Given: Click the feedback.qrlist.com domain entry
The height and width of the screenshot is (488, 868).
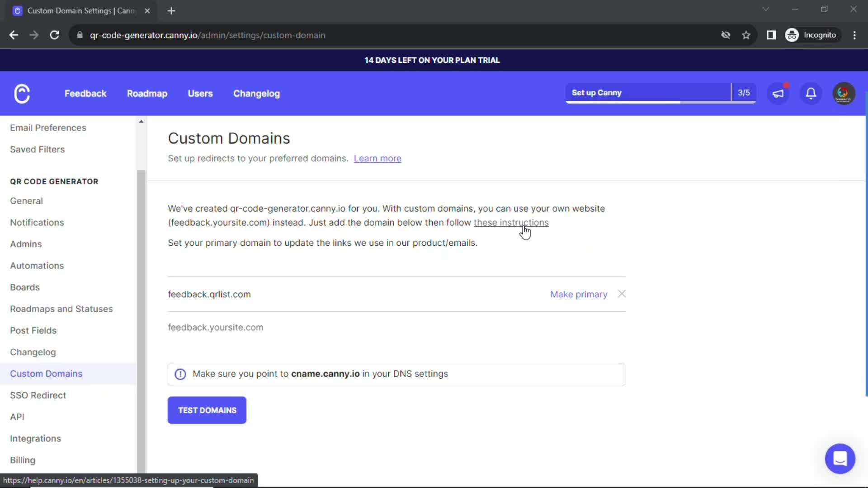Looking at the screenshot, I should (x=209, y=294).
